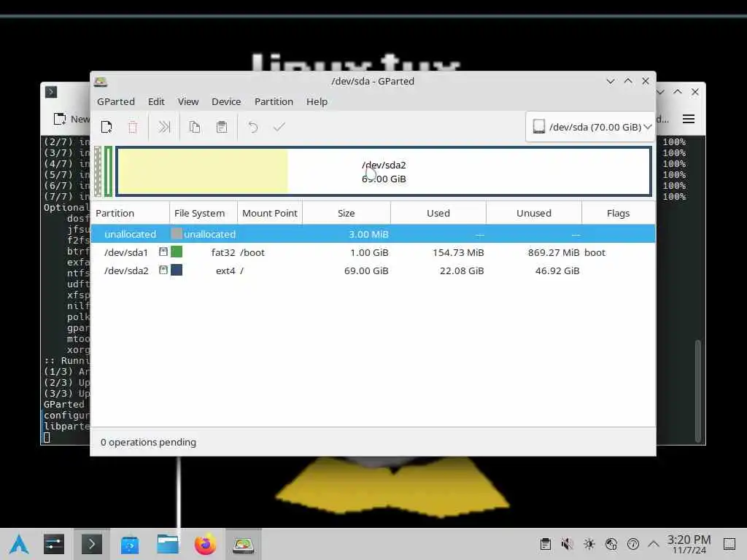Select the /dev/sda2 partition row

point(373,271)
